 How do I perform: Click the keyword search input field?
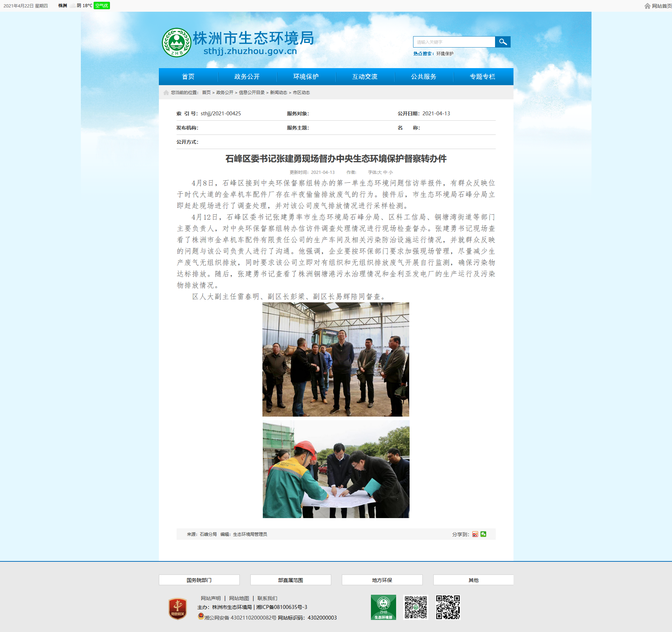point(454,42)
